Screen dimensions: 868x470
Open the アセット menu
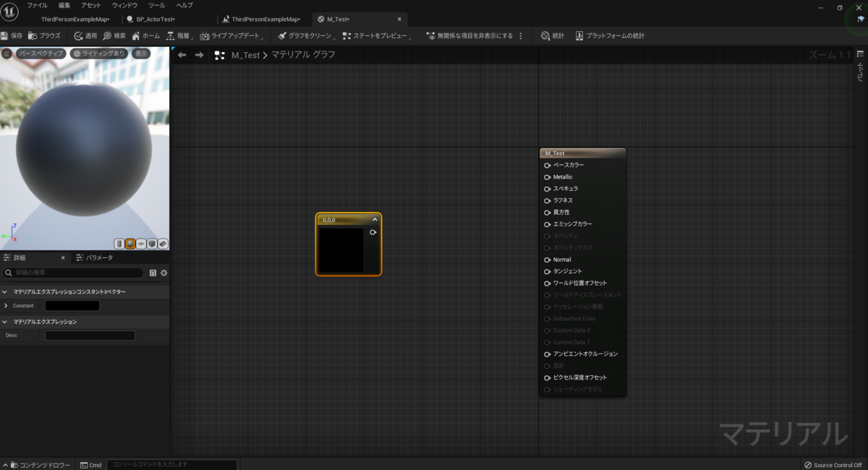point(91,5)
